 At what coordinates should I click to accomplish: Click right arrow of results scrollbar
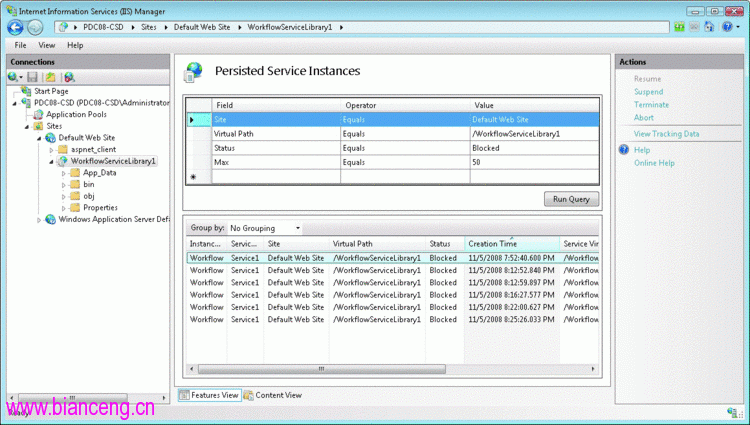coord(593,369)
